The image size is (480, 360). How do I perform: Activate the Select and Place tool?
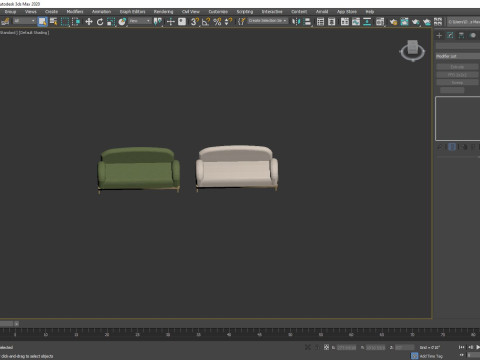pyautogui.click(x=122, y=22)
